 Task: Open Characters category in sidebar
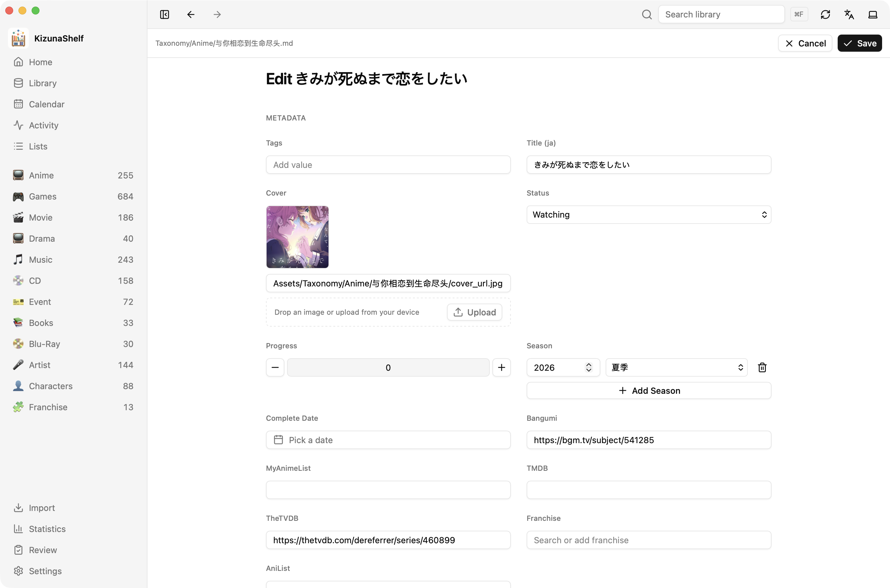click(x=73, y=386)
